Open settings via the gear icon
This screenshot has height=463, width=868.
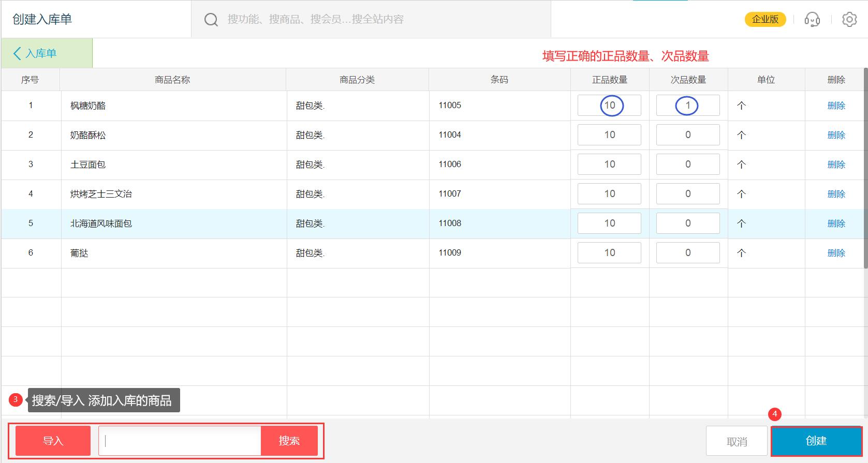pos(849,20)
